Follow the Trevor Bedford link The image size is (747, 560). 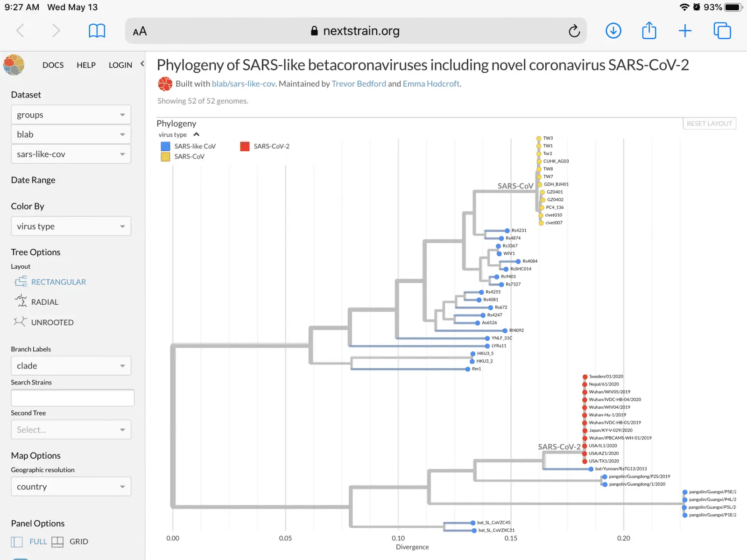(359, 84)
